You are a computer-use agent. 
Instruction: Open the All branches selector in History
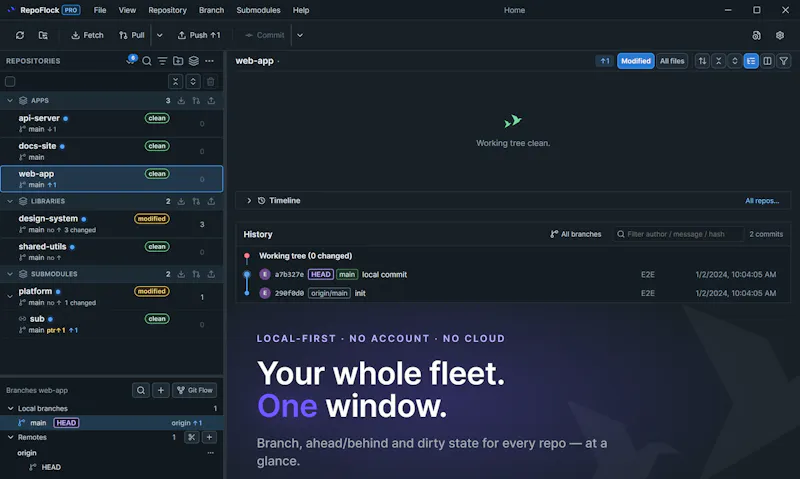coord(576,234)
